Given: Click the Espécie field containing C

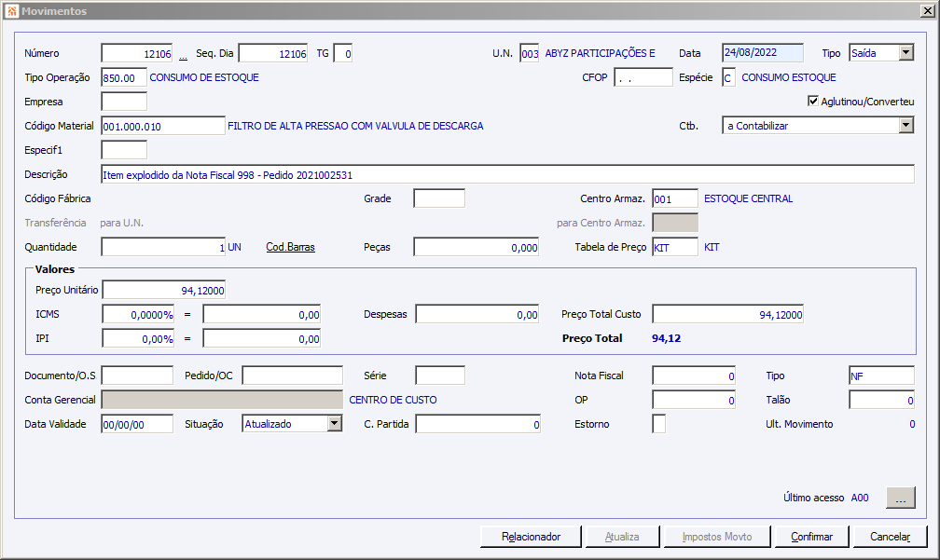Looking at the screenshot, I should click(728, 77).
